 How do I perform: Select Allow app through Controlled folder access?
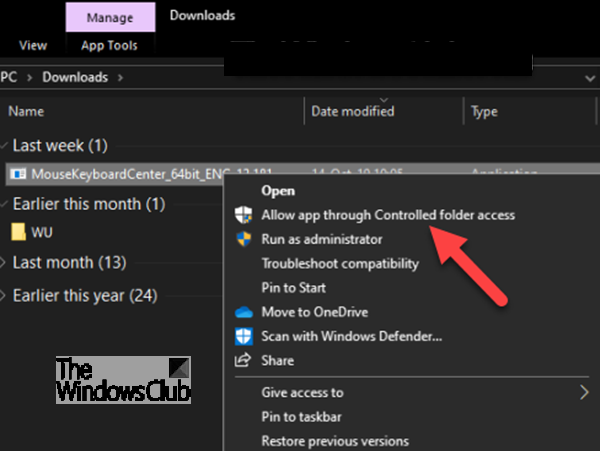point(388,215)
